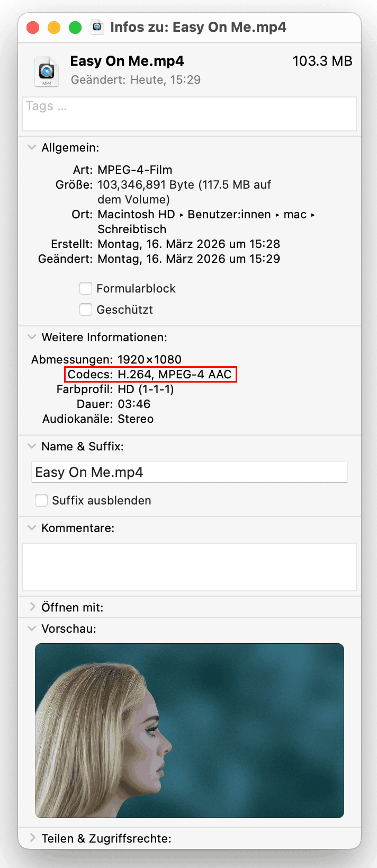Click the yellow minimize button
Viewport: 377px width, 868px height.
tap(54, 28)
